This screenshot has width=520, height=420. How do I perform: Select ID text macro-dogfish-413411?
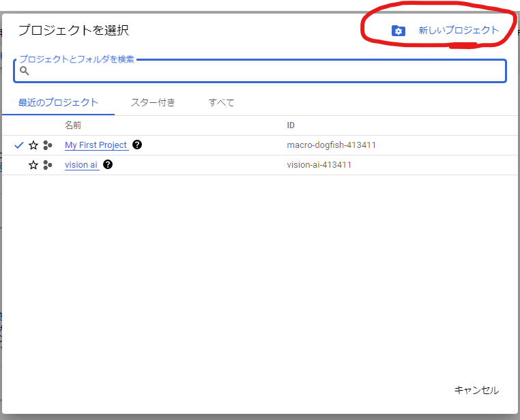click(x=331, y=145)
